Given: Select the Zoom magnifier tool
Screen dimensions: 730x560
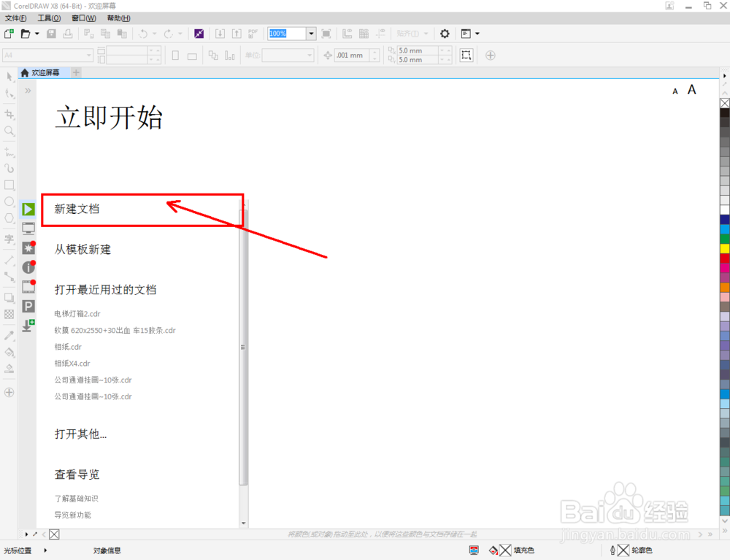Looking at the screenshot, I should (x=9, y=131).
